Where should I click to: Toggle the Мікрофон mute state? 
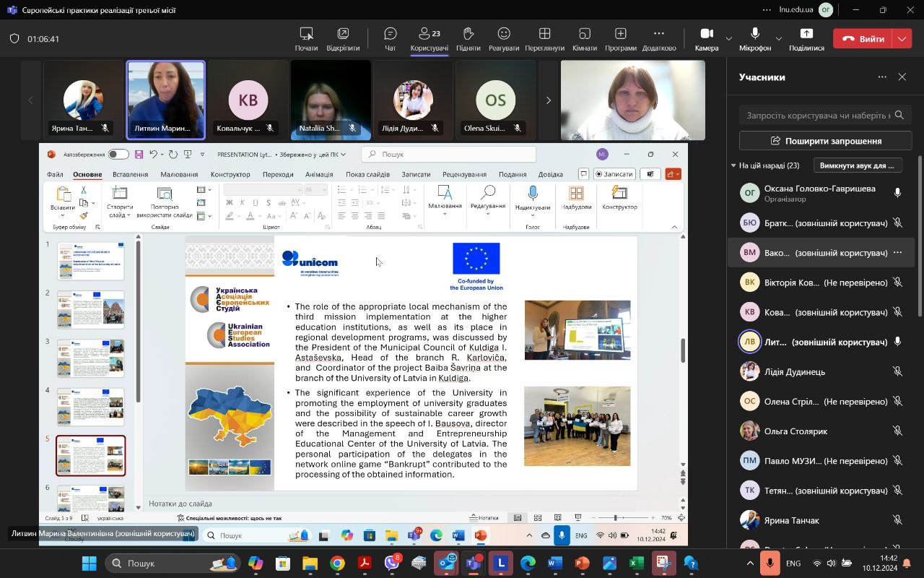point(755,39)
